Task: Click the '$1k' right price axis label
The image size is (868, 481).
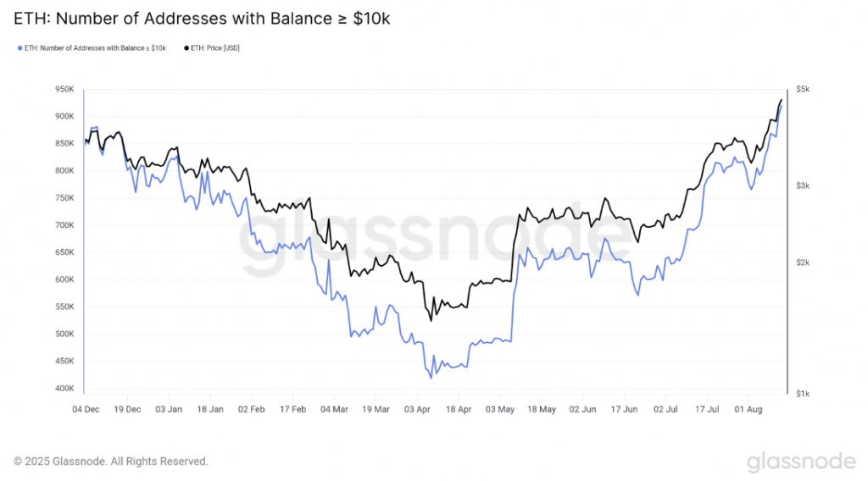Action: [804, 393]
